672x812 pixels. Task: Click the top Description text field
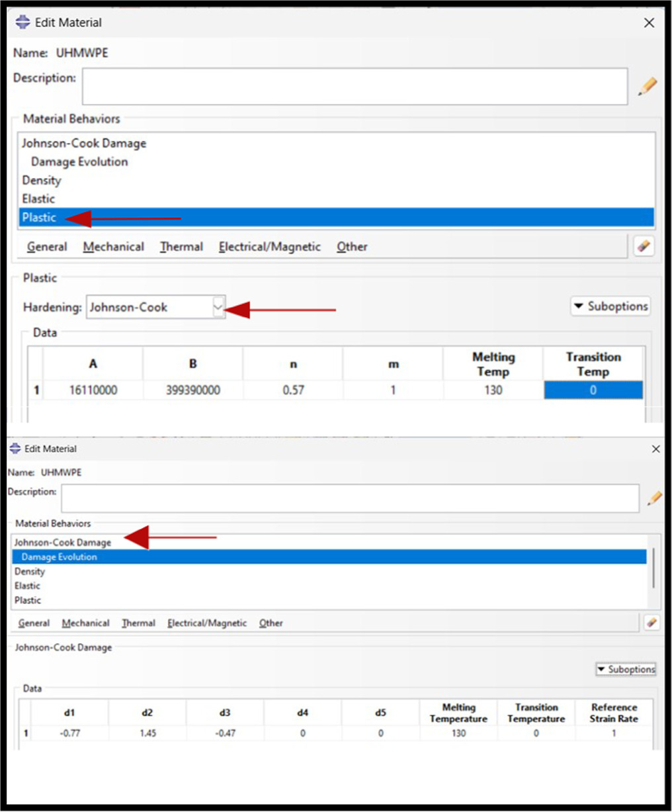tap(355, 86)
